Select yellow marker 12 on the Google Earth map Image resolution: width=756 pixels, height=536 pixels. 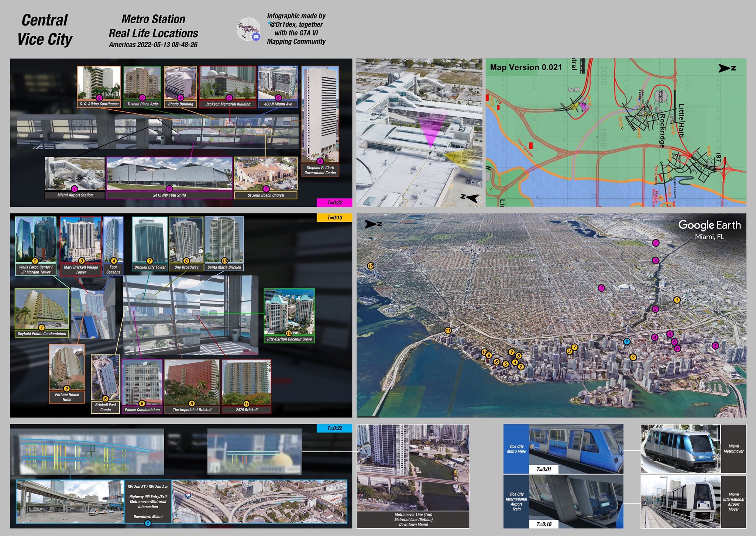[371, 266]
